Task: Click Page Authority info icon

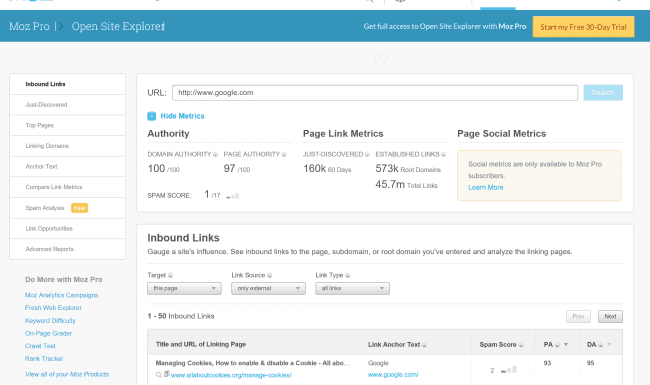Action: pyautogui.click(x=284, y=155)
